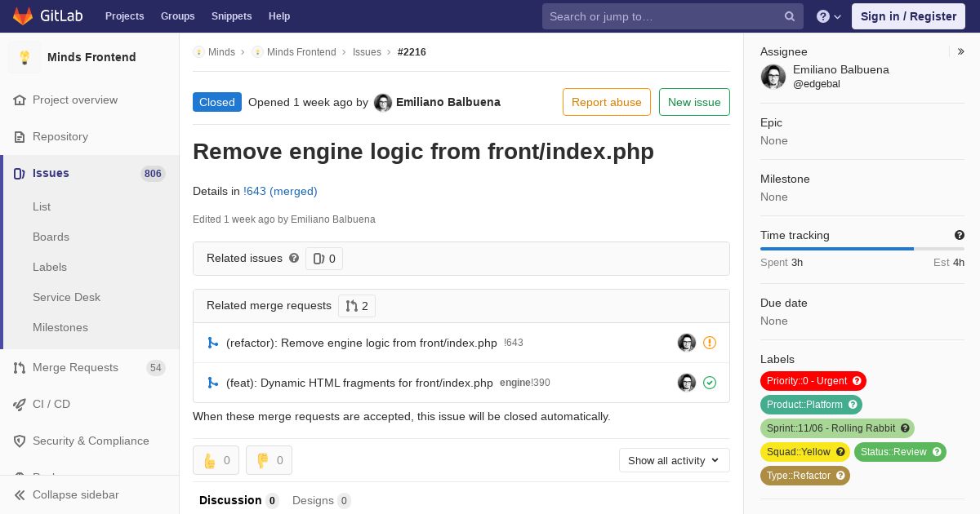Click the Collapse sidebar double-chevron icon
980x514 pixels.
pos(20,494)
